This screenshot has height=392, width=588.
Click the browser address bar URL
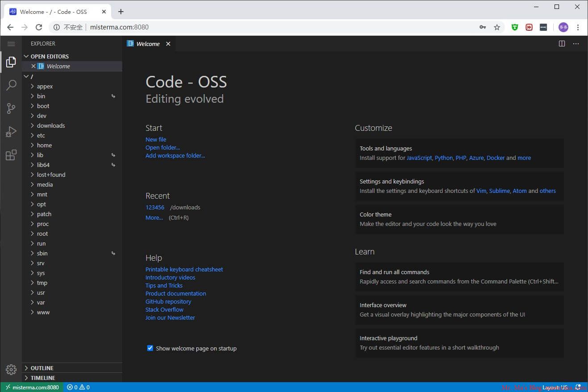point(119,27)
